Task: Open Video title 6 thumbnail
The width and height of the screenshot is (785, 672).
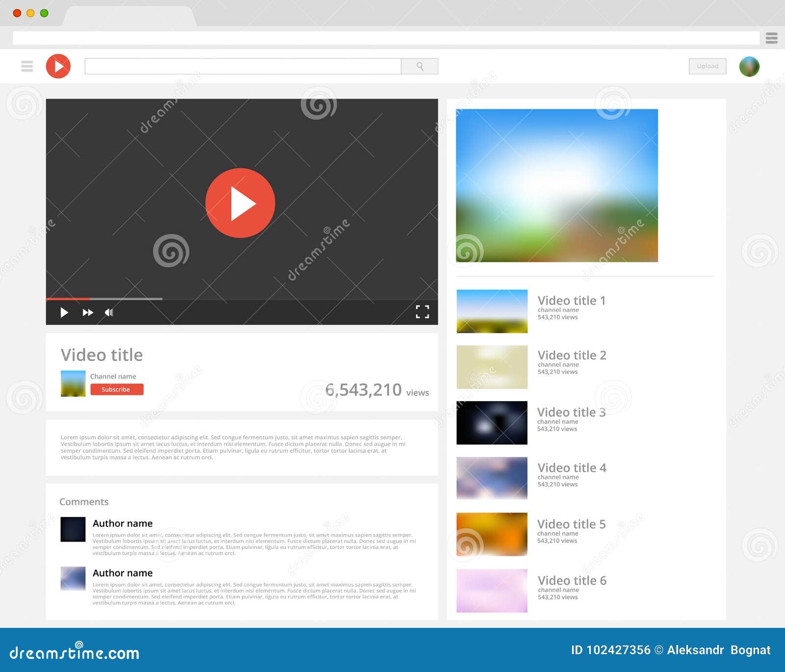Action: coord(492,591)
